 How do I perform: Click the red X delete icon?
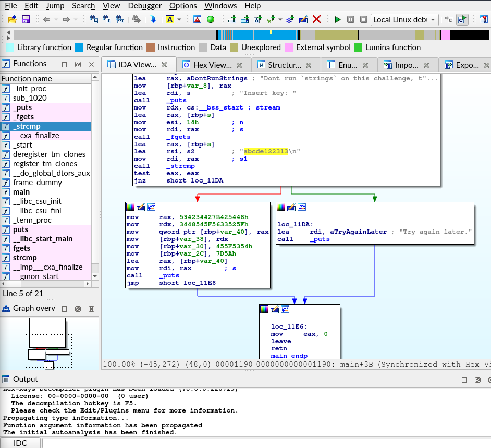click(316, 19)
